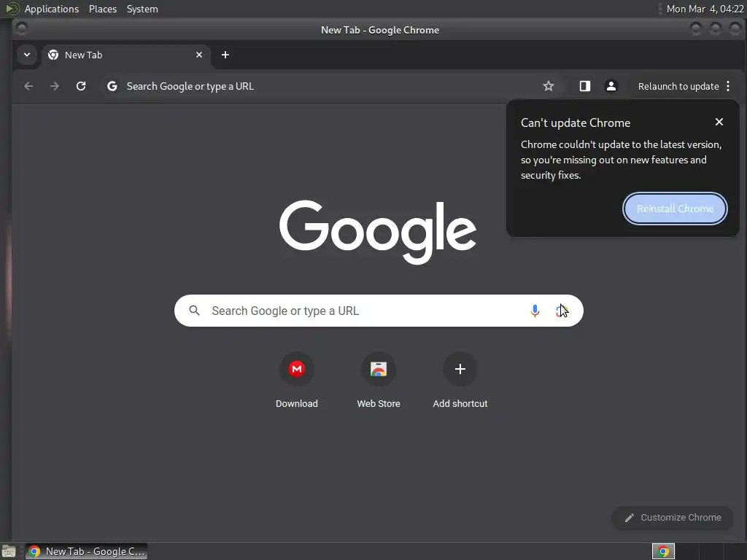
Task: Click the Google icon in address bar
Action: 112,86
